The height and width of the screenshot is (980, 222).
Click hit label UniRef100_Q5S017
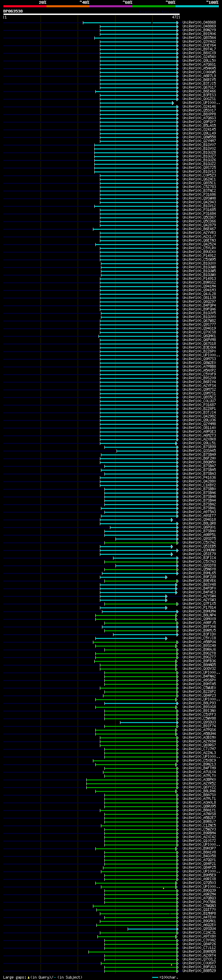(x=199, y=110)
